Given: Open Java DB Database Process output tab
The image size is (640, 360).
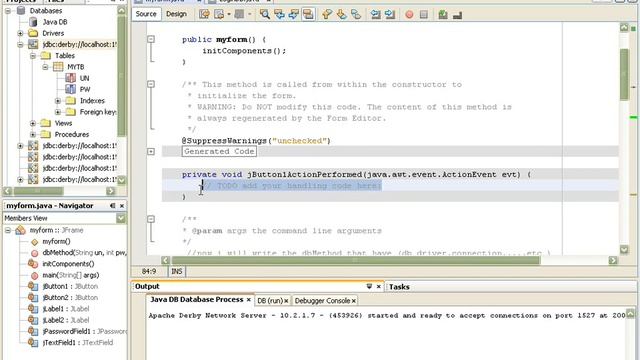Looking at the screenshot, I should pyautogui.click(x=196, y=300).
